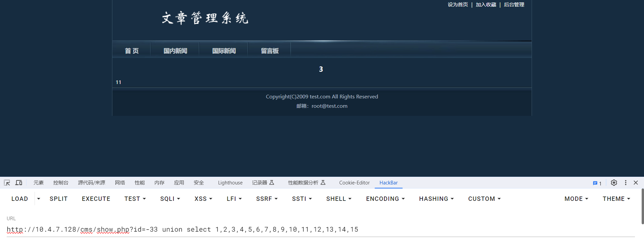Open the DevTools three-dot more menu
The image size is (644, 239).
[x=626, y=183]
